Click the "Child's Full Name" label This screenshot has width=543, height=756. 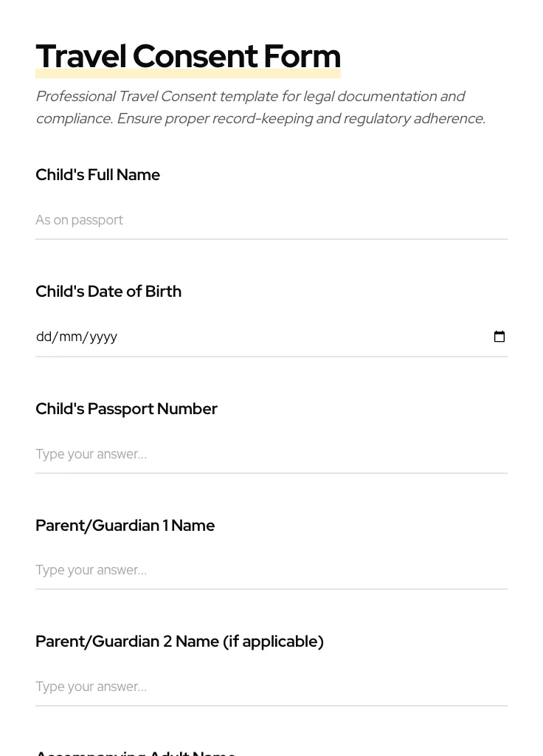[x=97, y=175]
